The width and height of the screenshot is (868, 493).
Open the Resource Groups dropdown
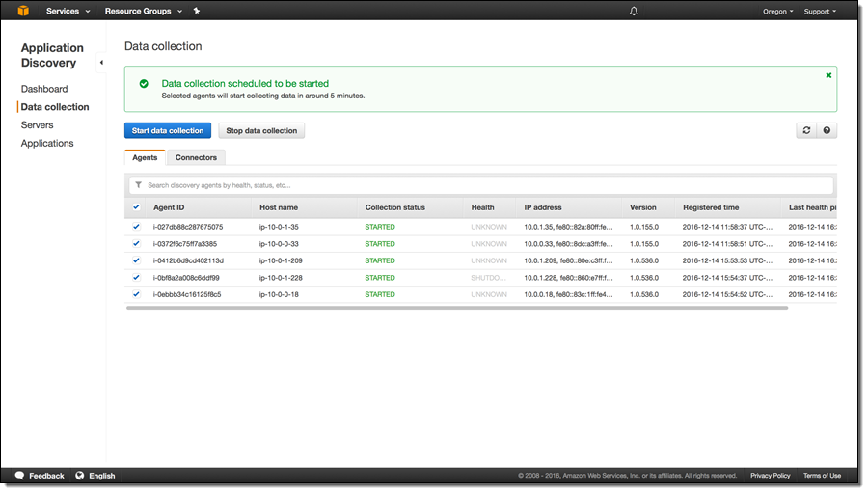[x=145, y=12]
